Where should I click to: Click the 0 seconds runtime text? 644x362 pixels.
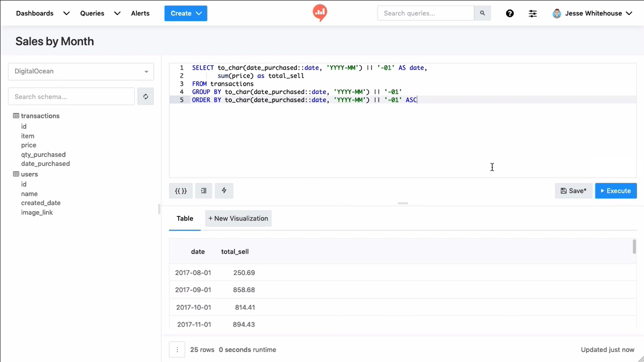click(248, 350)
